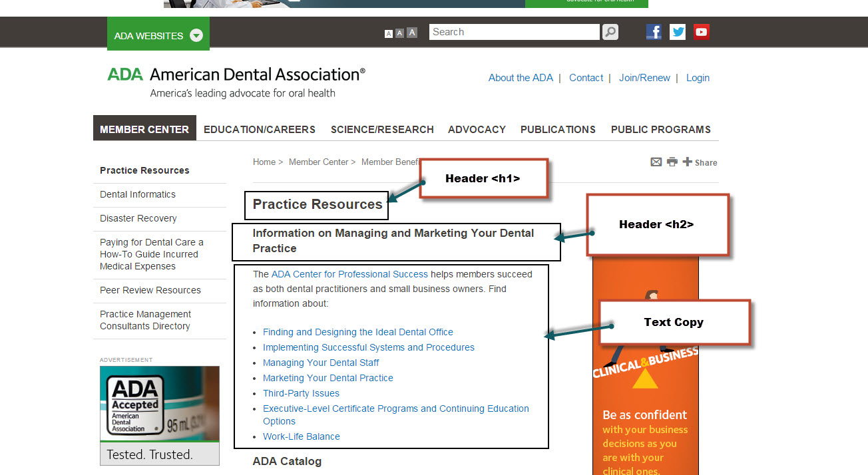Open ADA Center for Professional Success link
Image resolution: width=868 pixels, height=475 pixels.
coord(349,274)
